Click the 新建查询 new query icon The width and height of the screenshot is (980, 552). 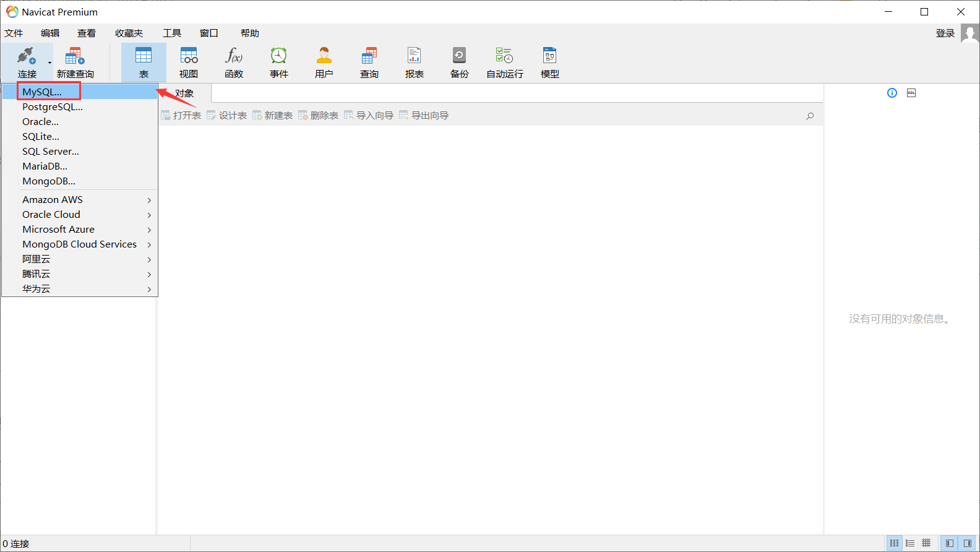pyautogui.click(x=75, y=56)
